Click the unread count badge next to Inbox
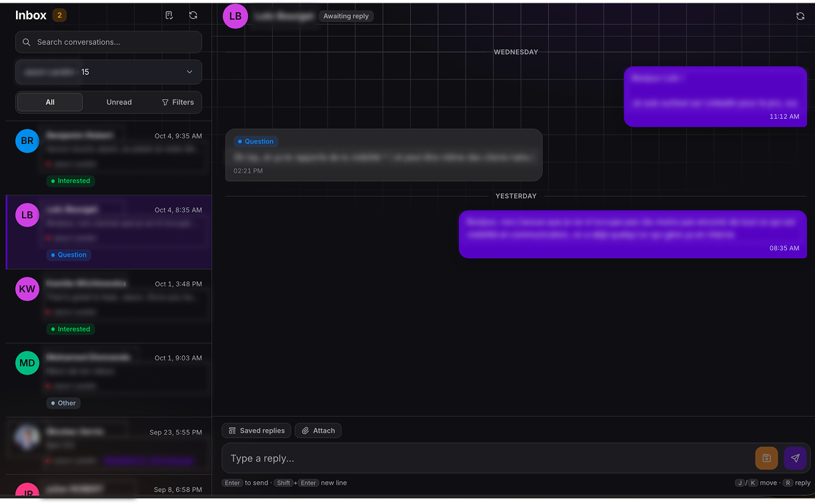The image size is (815, 504). 59,15
